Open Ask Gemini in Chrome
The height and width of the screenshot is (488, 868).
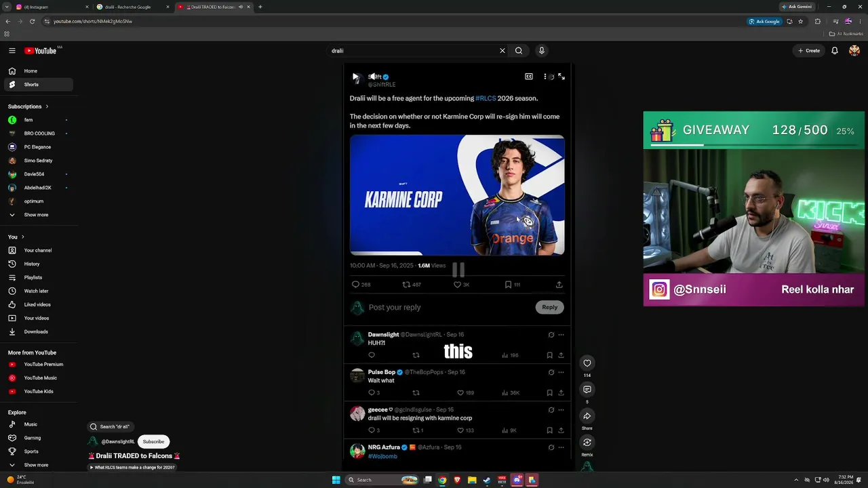(x=797, y=7)
